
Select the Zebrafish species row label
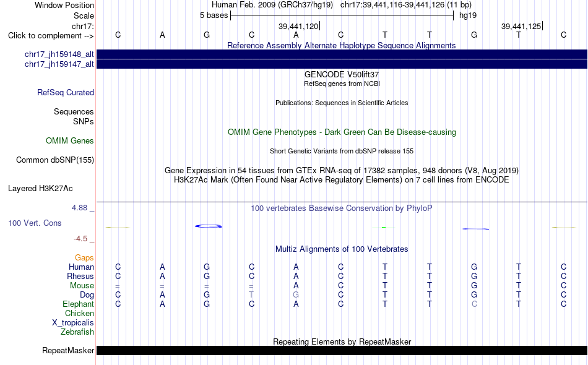[x=77, y=332]
